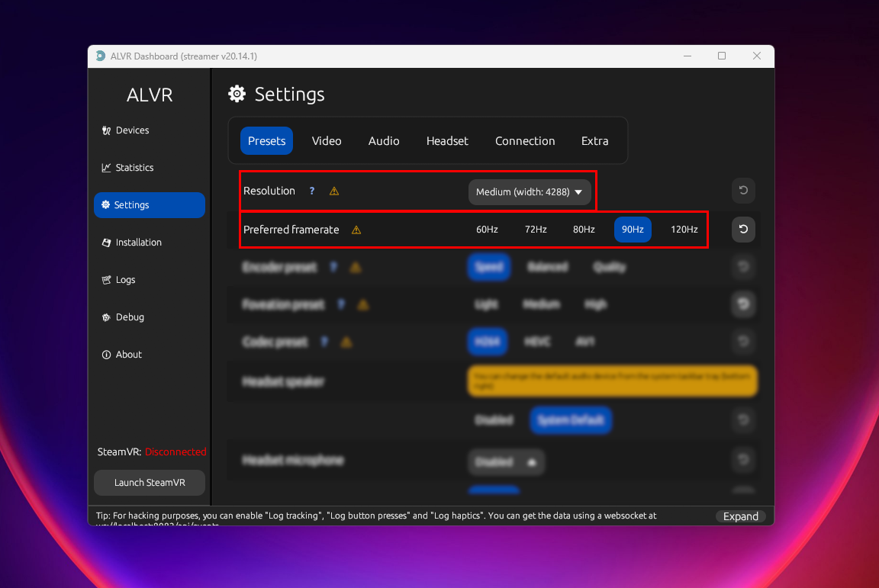Switch to the Video settings tab

[x=327, y=141]
